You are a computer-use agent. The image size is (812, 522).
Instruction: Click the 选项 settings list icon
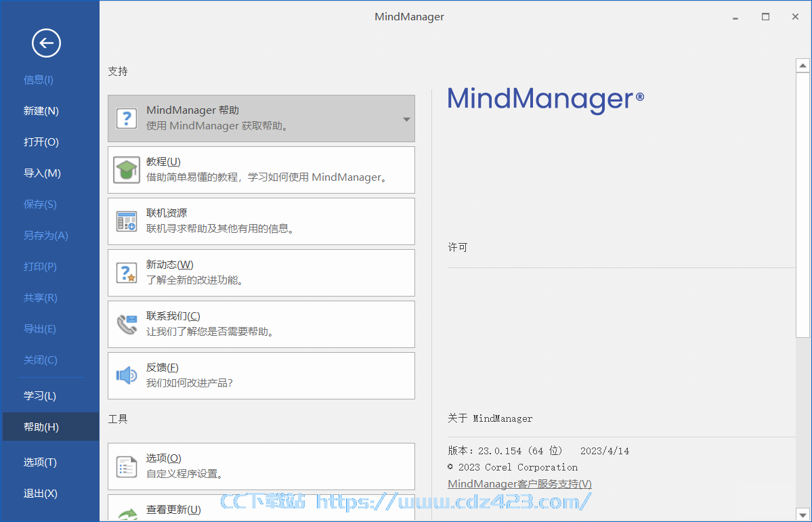pyautogui.click(x=127, y=466)
